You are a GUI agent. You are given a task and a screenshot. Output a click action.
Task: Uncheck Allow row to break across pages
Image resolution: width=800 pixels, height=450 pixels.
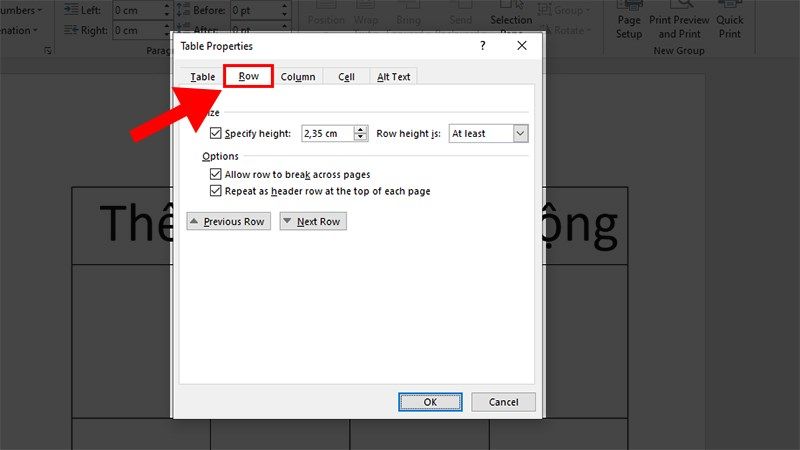click(x=215, y=174)
